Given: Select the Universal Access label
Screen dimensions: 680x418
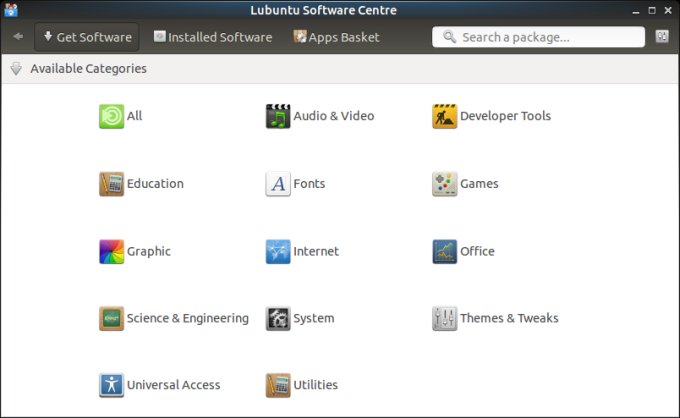Looking at the screenshot, I should click(x=173, y=385).
